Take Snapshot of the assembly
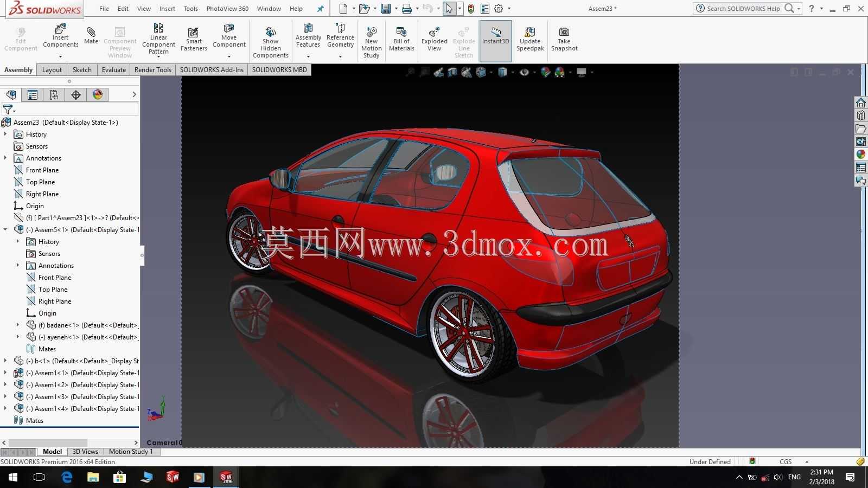The width and height of the screenshot is (868, 488). (x=564, y=38)
